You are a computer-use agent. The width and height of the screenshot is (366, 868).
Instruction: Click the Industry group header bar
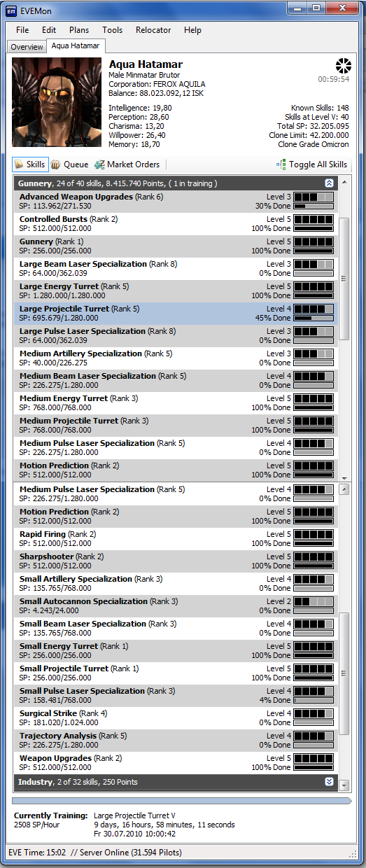click(176, 782)
